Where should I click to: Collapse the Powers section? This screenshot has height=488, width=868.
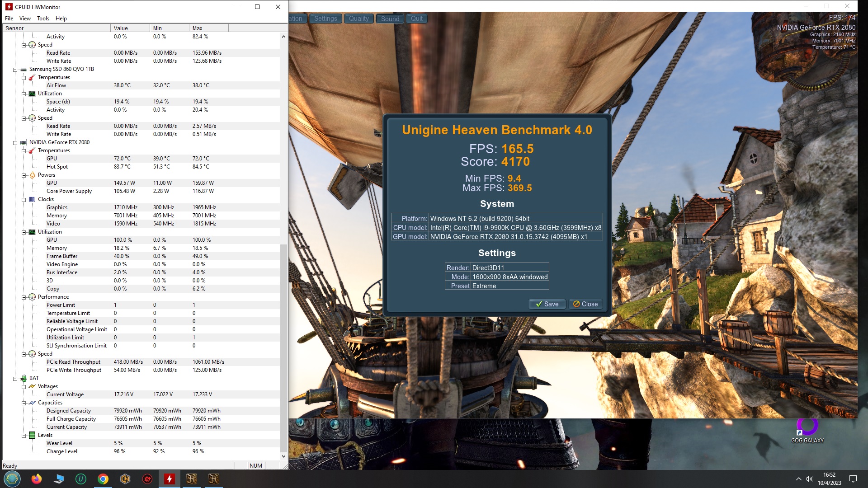tap(24, 175)
